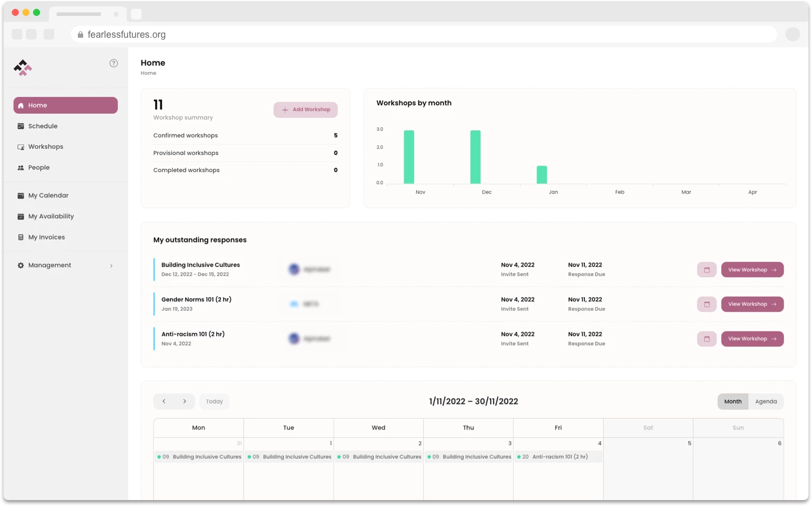
Task: Switch the calendar to Agenda view
Action: [766, 401]
